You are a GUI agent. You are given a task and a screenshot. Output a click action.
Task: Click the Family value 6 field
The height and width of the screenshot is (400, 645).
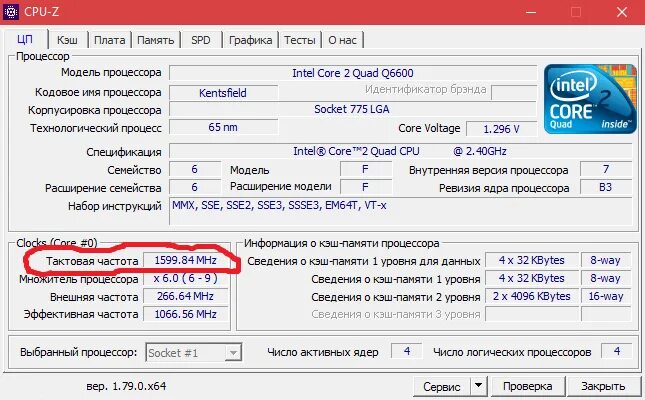point(195,169)
